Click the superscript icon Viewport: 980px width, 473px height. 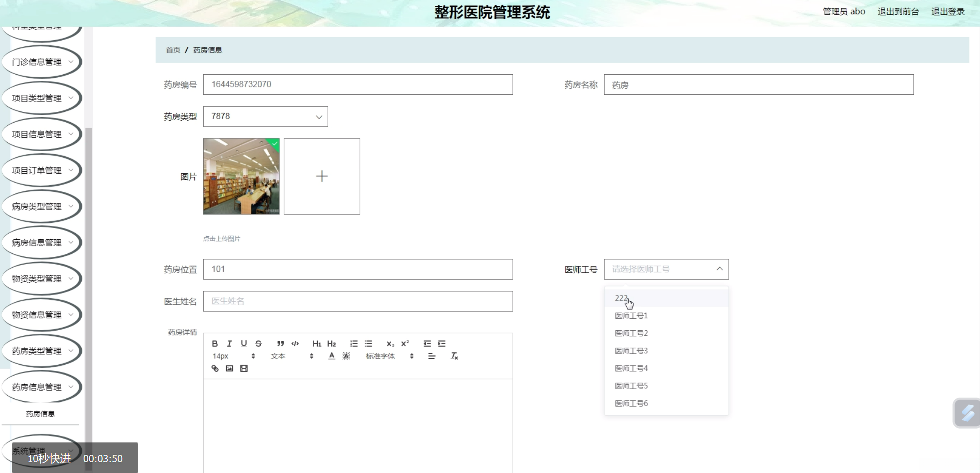pos(405,343)
